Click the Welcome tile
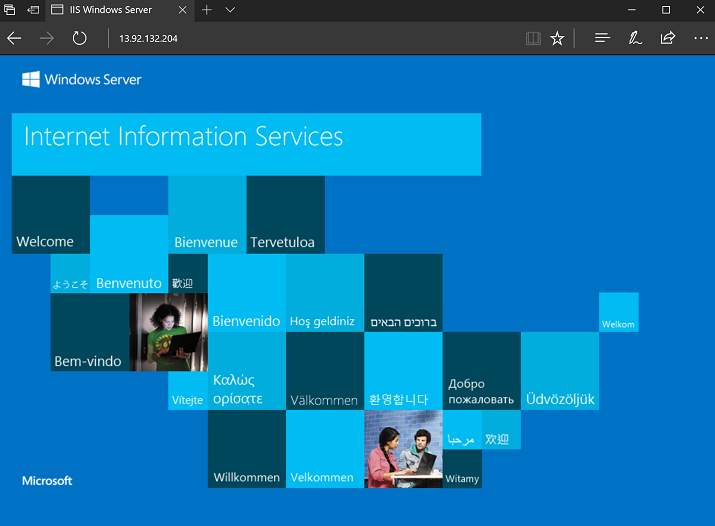The image size is (715, 526). click(x=50, y=214)
